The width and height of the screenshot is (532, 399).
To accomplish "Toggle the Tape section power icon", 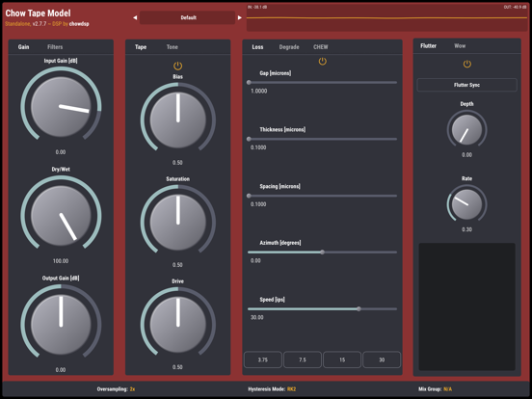I will point(177,66).
